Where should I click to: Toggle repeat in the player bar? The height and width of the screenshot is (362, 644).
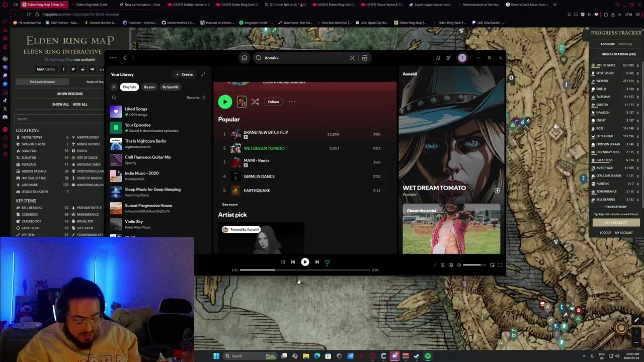click(x=327, y=262)
